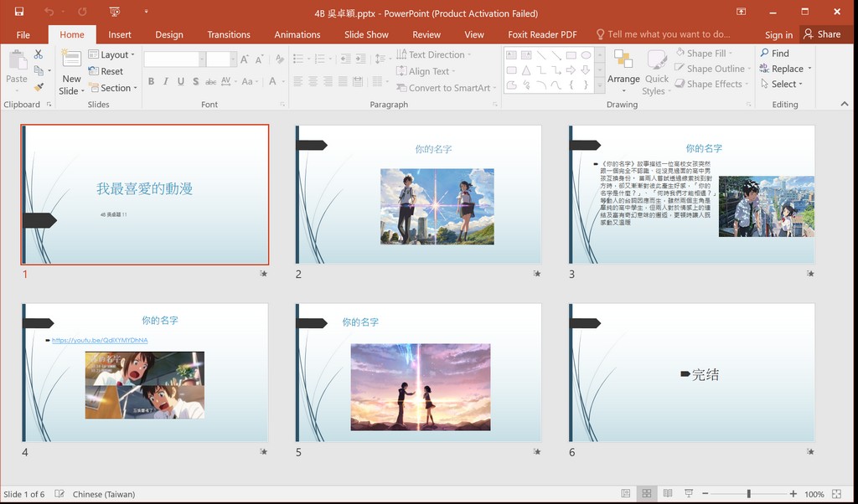Click the Clear All Formatting icon
This screenshot has height=504, width=858.
point(280,59)
